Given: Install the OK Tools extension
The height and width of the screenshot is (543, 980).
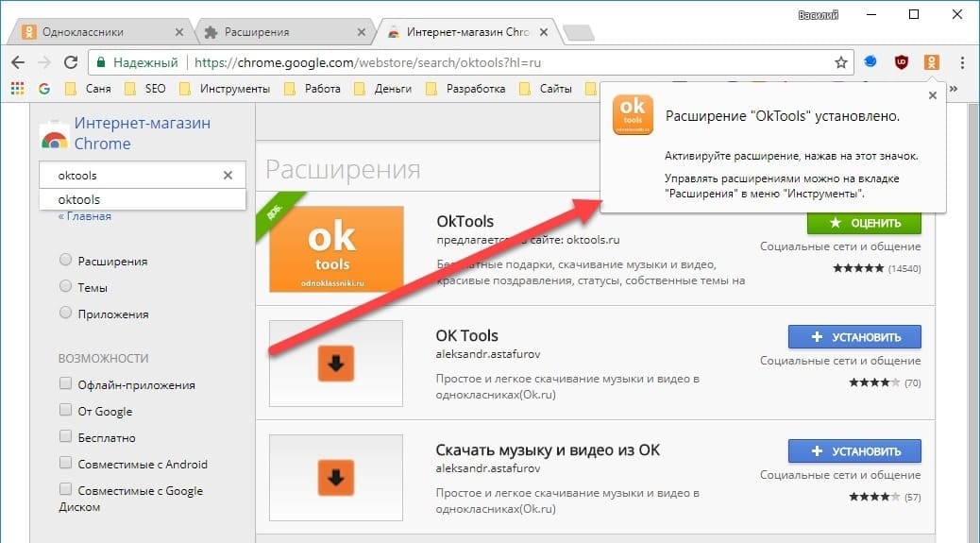Looking at the screenshot, I should [x=854, y=337].
